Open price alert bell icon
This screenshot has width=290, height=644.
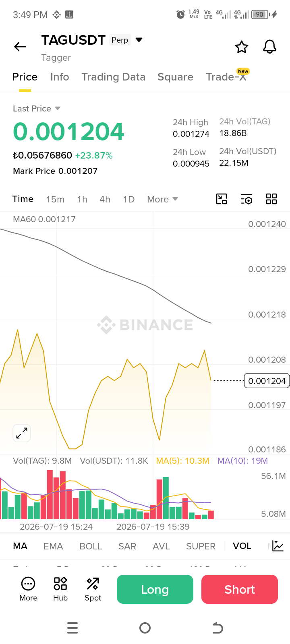[270, 47]
